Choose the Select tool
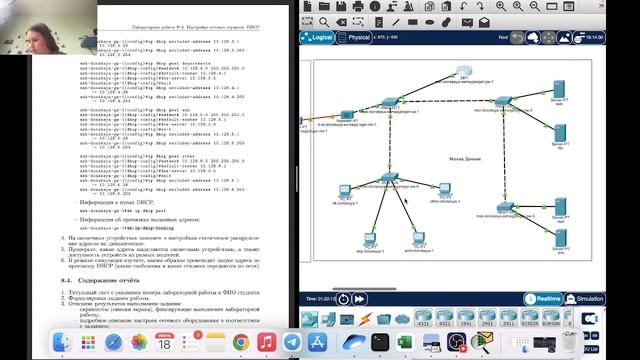Image resolution: width=640 pixels, height=360 pixels. (x=307, y=22)
